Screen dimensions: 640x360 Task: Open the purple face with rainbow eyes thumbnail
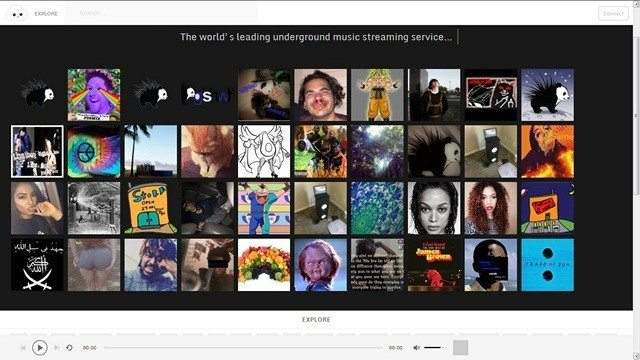[x=94, y=95]
